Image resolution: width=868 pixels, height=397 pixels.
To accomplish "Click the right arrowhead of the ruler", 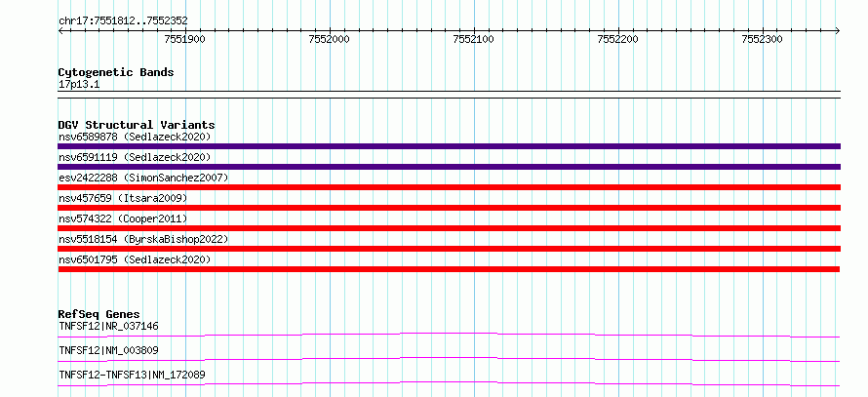I will (838, 30).
